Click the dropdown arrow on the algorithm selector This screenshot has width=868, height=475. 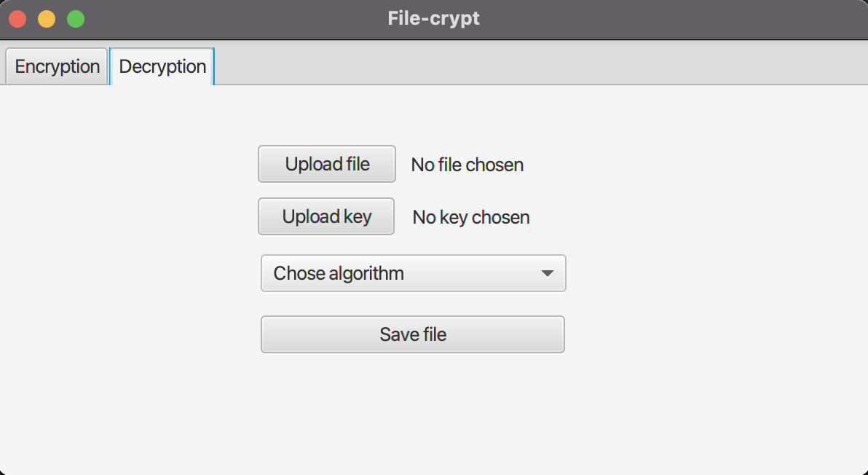click(547, 273)
